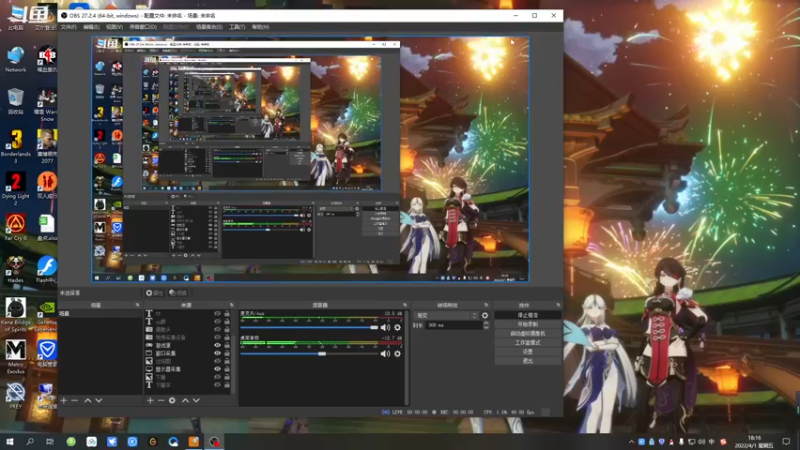Viewport: 800px width, 450px height.
Task: Click 停止推流 stop streaming button
Action: 528,315
